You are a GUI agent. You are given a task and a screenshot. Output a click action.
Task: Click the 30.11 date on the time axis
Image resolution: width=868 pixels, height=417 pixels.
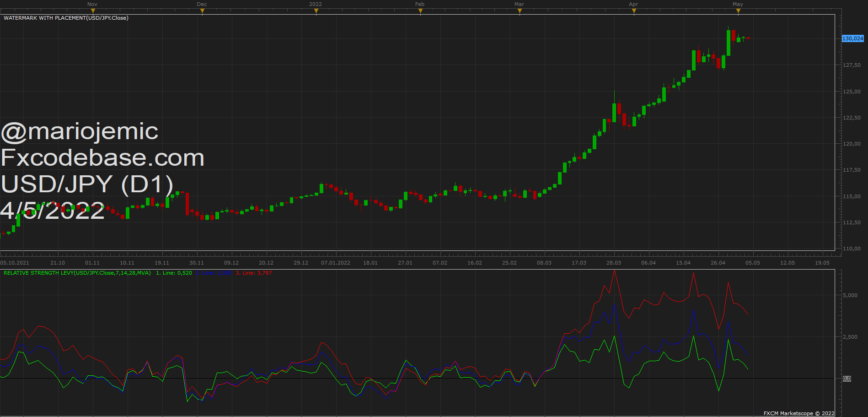point(197,263)
